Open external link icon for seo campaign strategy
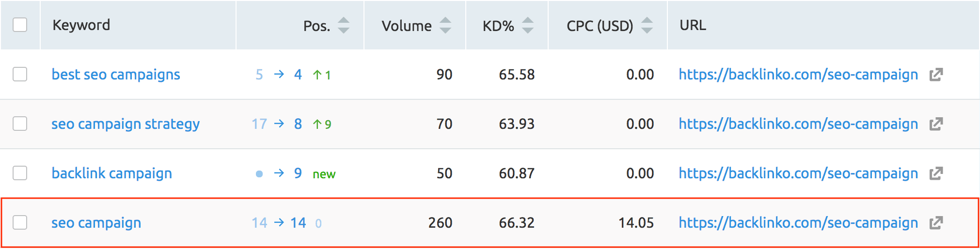This screenshot has height=250, width=980. (936, 124)
